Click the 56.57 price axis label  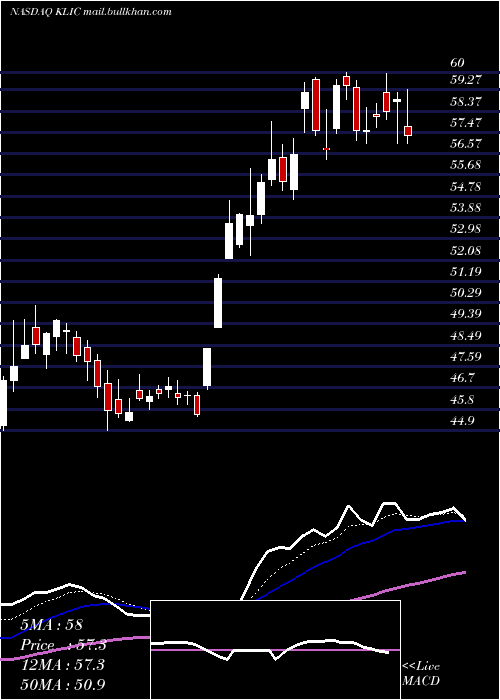467,144
